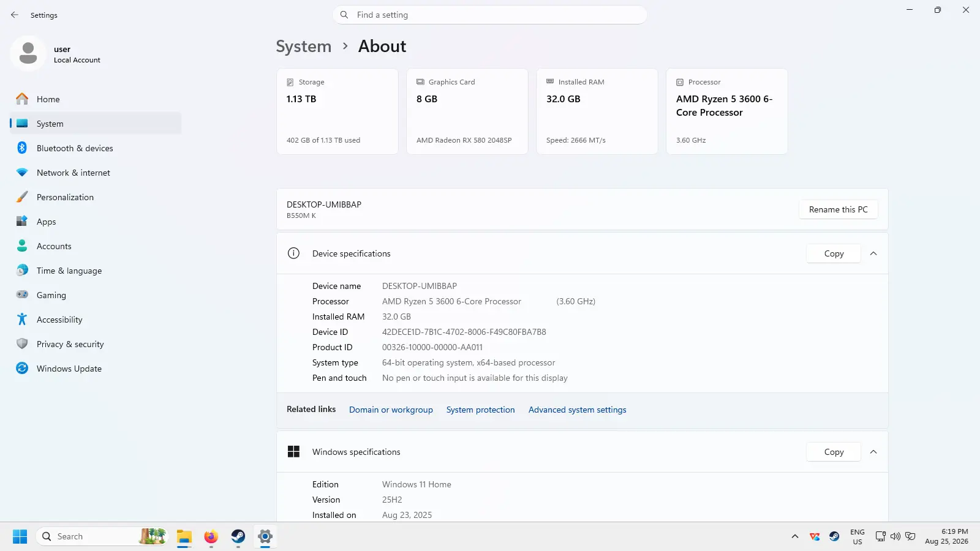The image size is (980, 551).
Task: Click the 'AMD Ryzen 5 3600 6-Core Processor' card title
Action: click(724, 105)
